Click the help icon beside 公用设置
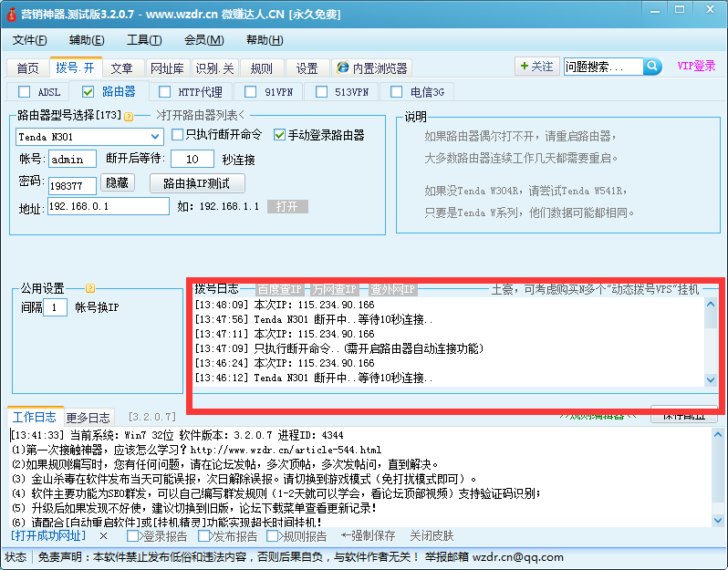The width and height of the screenshot is (728, 570). pos(90,288)
